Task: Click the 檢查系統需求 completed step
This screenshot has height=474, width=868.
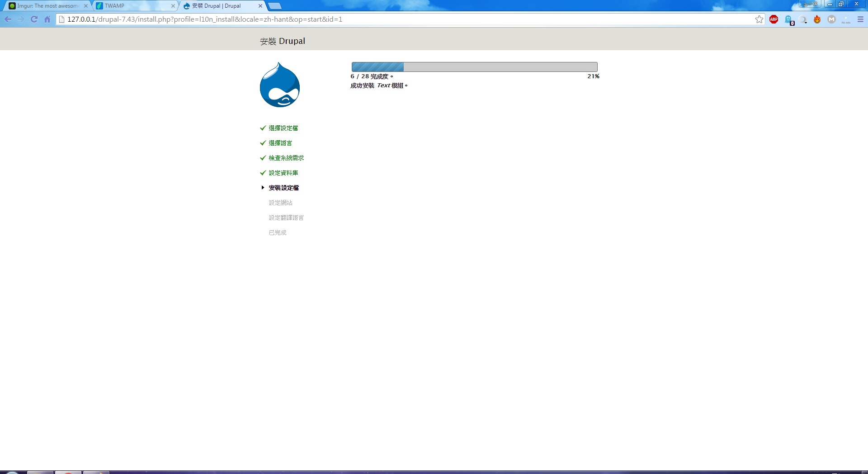Action: click(286, 158)
